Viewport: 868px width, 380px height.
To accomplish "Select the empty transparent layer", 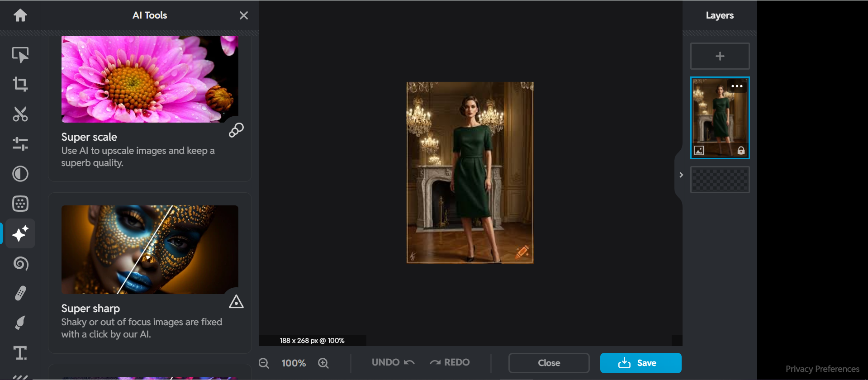I will click(x=720, y=180).
